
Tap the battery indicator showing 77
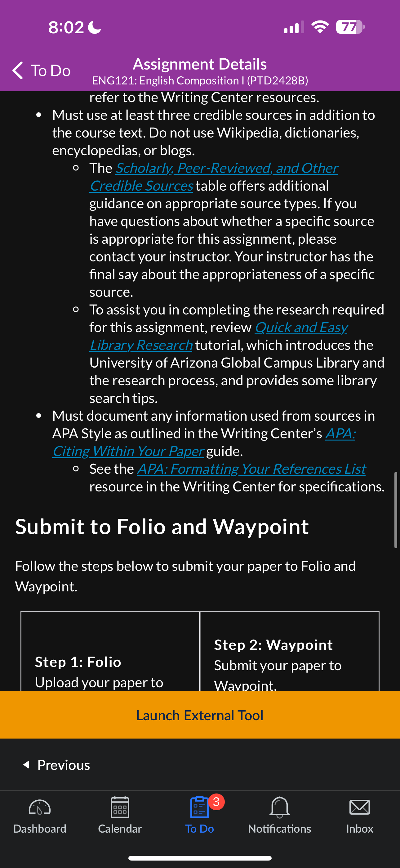coord(350,27)
